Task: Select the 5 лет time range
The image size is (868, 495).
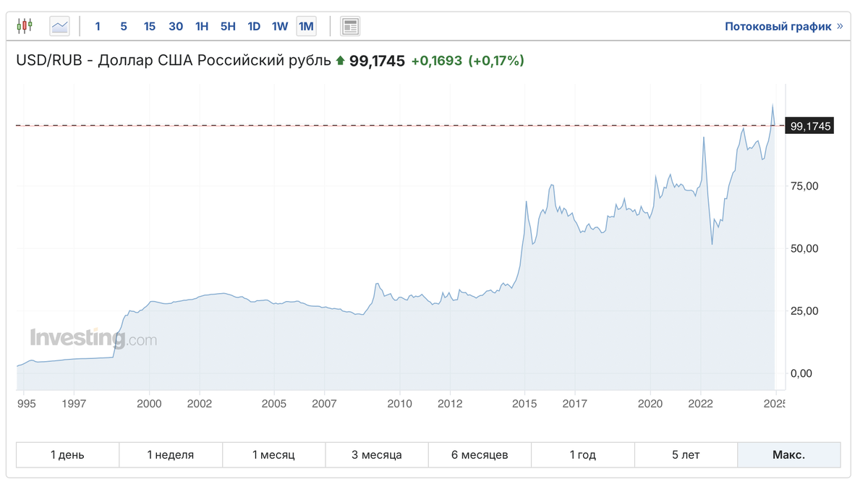Action: [x=686, y=455]
